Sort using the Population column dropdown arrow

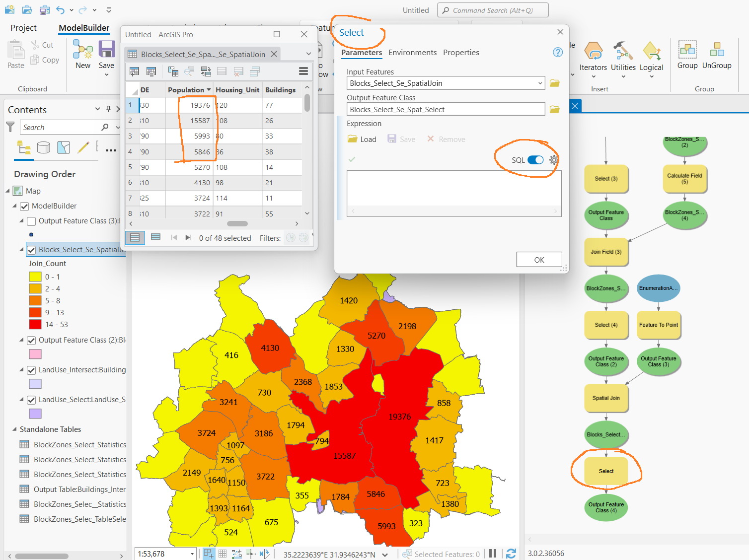pos(209,89)
